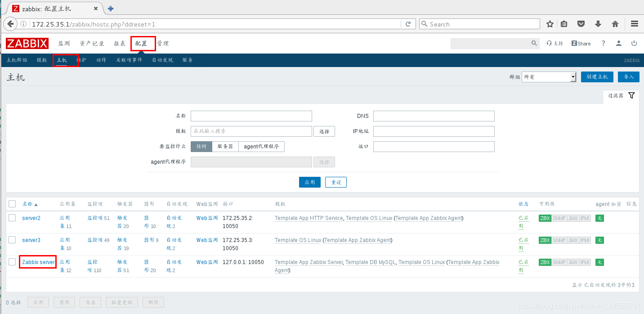This screenshot has width=644, height=314.
Task: Open the 'Zabbix server' host link
Action: [x=38, y=262]
